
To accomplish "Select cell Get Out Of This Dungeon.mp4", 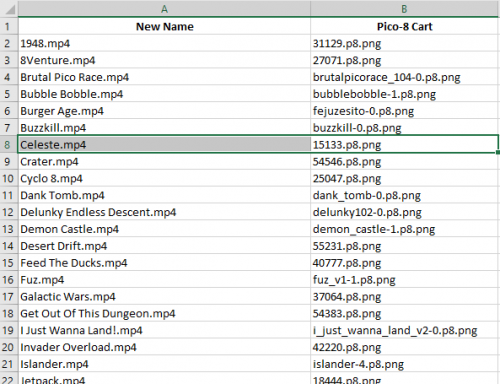I will 164,314.
